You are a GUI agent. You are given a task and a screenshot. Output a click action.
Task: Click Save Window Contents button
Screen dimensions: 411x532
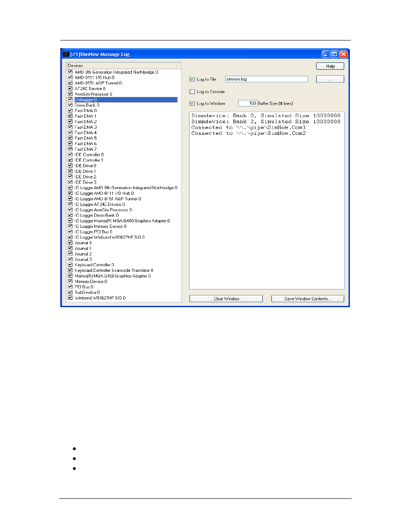[x=308, y=299]
